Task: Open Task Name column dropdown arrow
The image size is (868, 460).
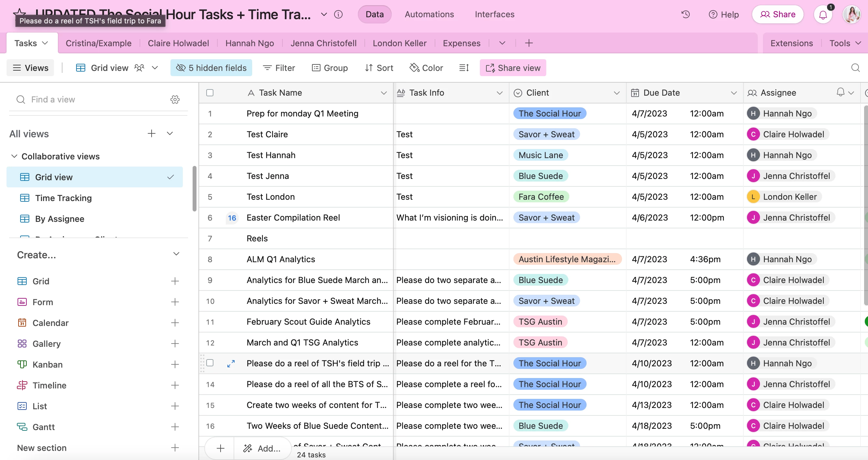Action: [384, 93]
